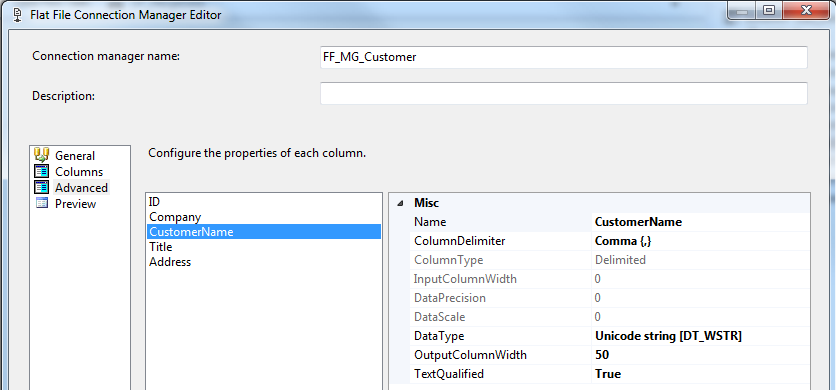
Task: Click the DataPrecision property label
Action: pyautogui.click(x=450, y=298)
